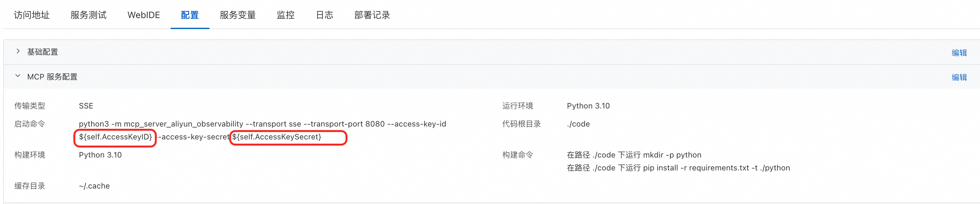Click 编辑 link for MCP 服务配置

coord(959,77)
